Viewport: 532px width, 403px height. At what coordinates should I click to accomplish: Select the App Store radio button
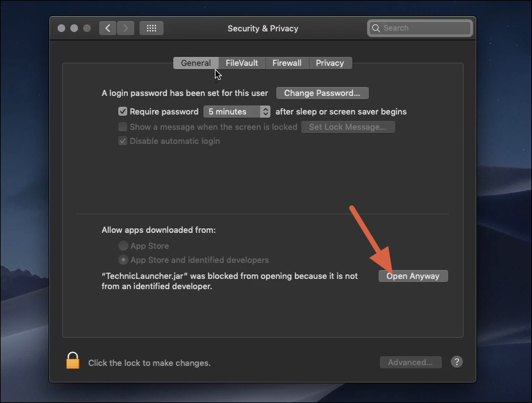pos(122,246)
